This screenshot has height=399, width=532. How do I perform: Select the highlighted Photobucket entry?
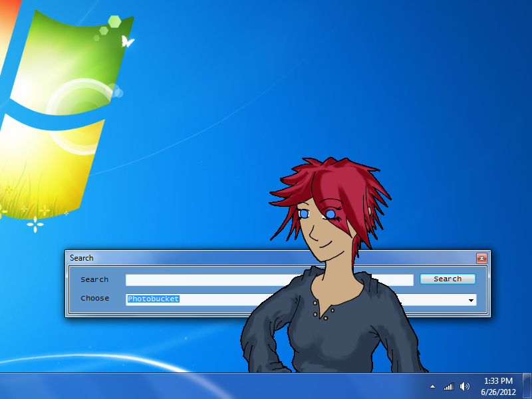click(x=154, y=299)
